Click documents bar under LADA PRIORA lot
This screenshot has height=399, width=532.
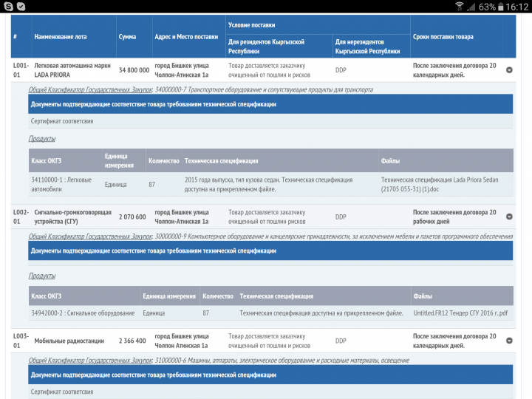click(x=270, y=104)
